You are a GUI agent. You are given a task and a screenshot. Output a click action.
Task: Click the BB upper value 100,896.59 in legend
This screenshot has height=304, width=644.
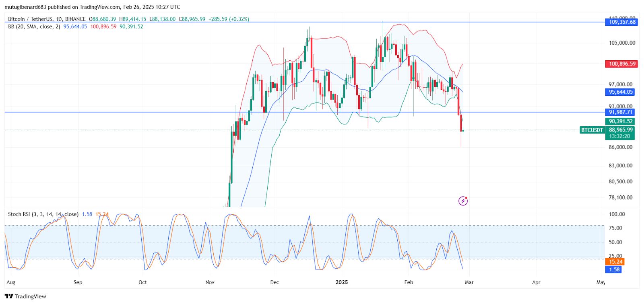[103, 27]
